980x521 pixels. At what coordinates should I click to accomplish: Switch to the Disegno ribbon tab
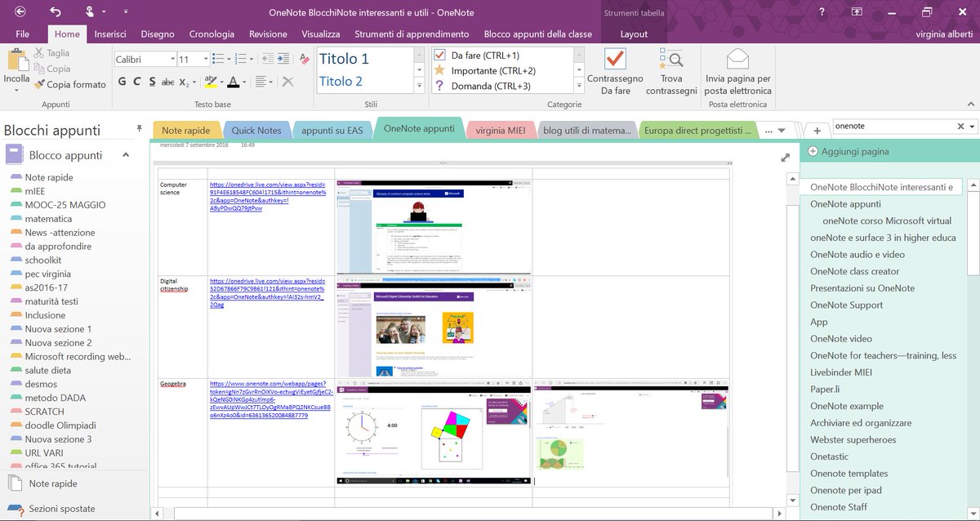coord(158,34)
